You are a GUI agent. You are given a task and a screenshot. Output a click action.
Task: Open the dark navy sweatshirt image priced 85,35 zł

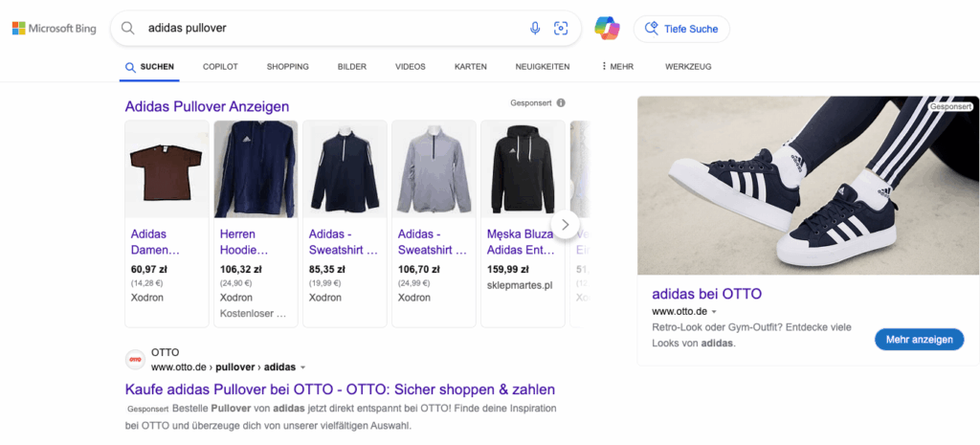tap(345, 168)
